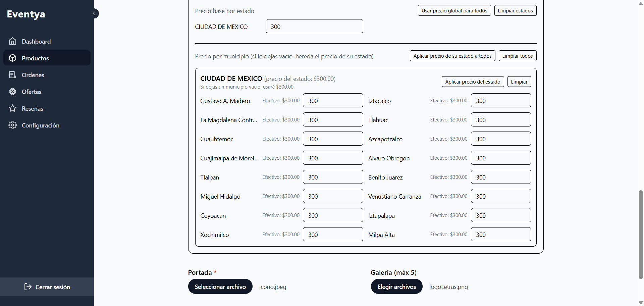
Task: Click Seleccionar archivo under Portada
Action: (x=220, y=287)
